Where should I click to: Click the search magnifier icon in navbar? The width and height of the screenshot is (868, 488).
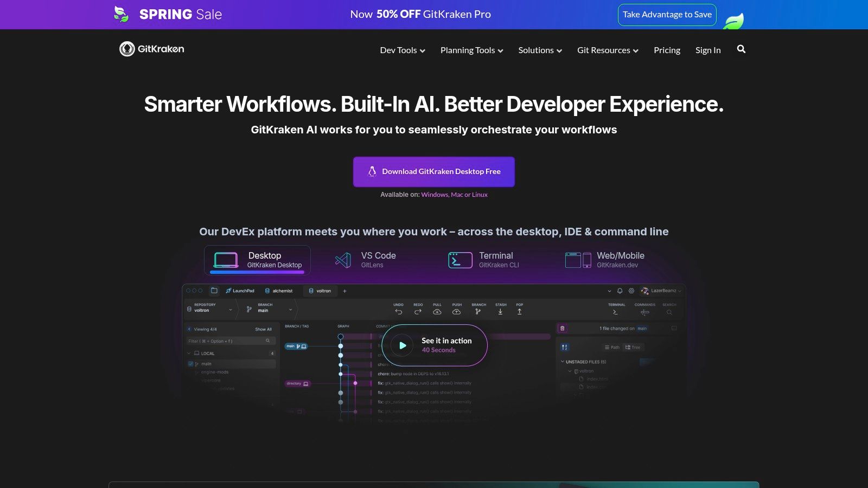741,49
